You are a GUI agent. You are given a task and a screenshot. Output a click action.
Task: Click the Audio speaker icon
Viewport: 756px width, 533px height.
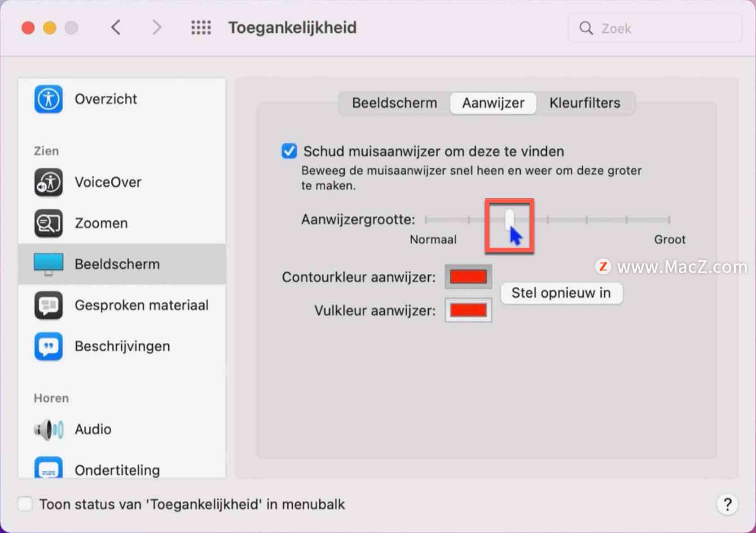[x=48, y=429]
